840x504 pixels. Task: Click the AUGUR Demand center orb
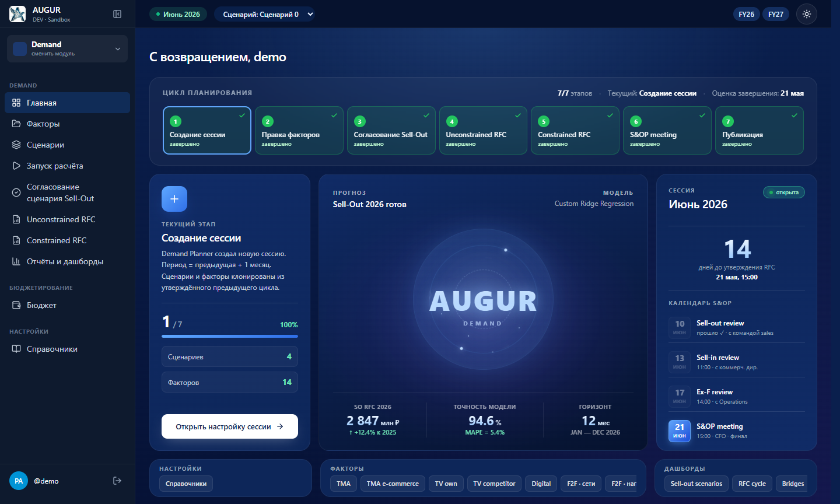coord(483,300)
